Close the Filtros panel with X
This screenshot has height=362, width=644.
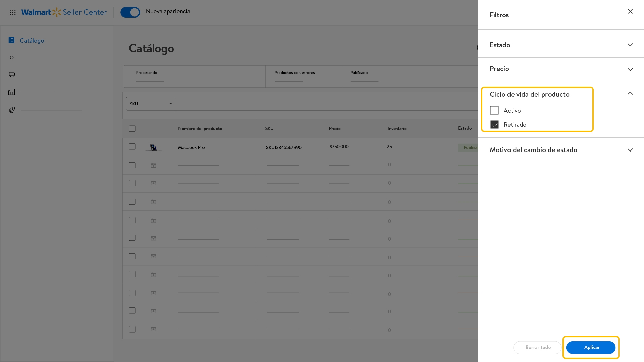630,12
